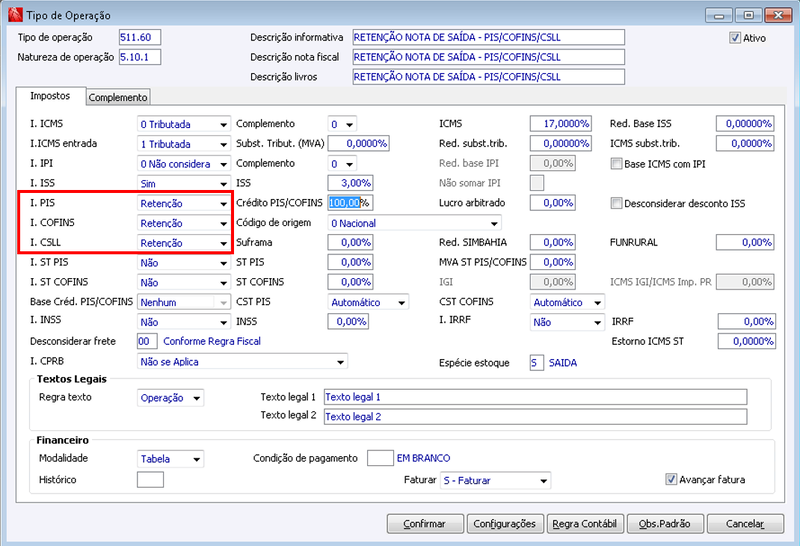800x546 pixels.
Task: Expand the I. ST COFINS dropdown
Action: (x=183, y=283)
